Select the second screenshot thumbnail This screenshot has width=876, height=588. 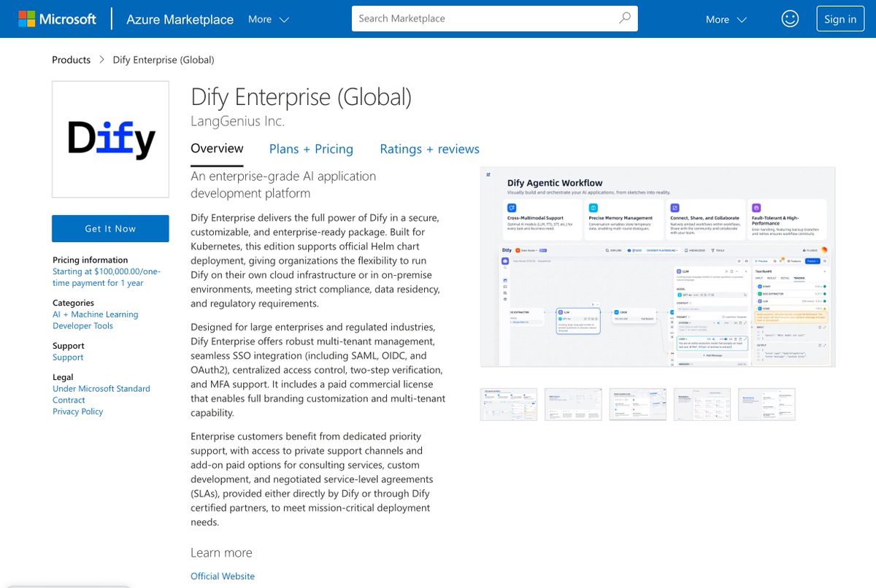573,405
